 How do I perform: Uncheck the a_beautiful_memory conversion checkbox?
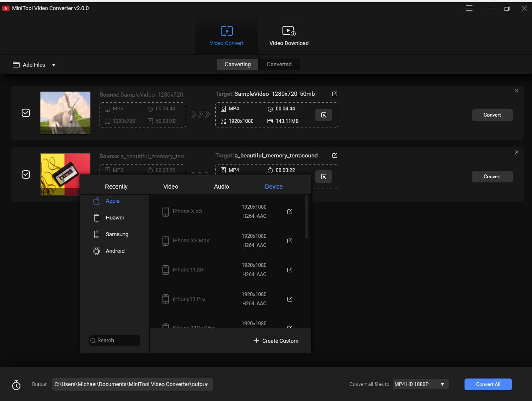(x=25, y=174)
